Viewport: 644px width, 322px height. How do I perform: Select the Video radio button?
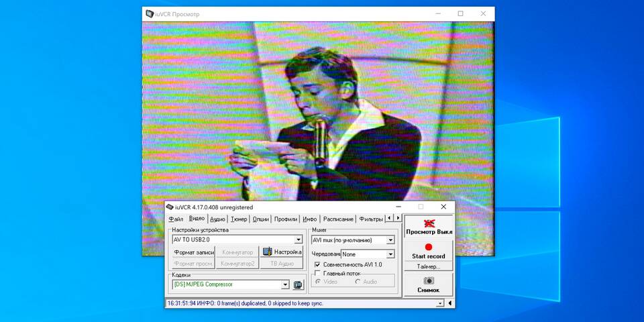(318, 282)
